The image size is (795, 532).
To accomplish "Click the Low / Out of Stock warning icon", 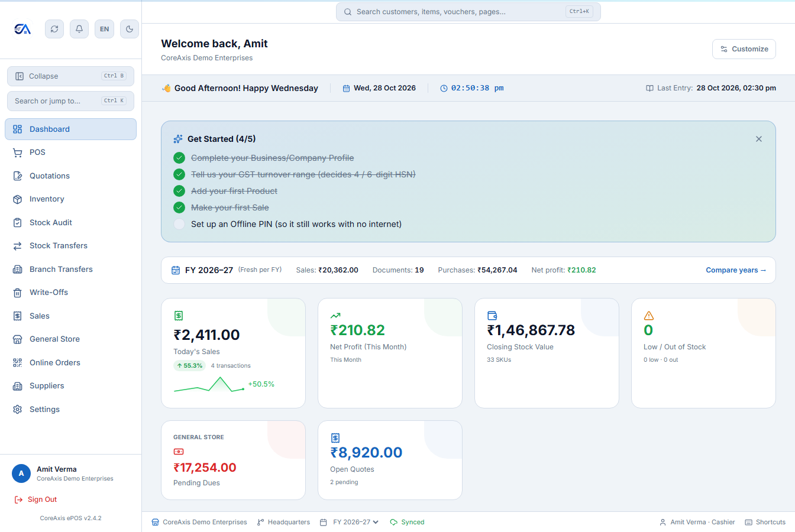I will click(649, 316).
